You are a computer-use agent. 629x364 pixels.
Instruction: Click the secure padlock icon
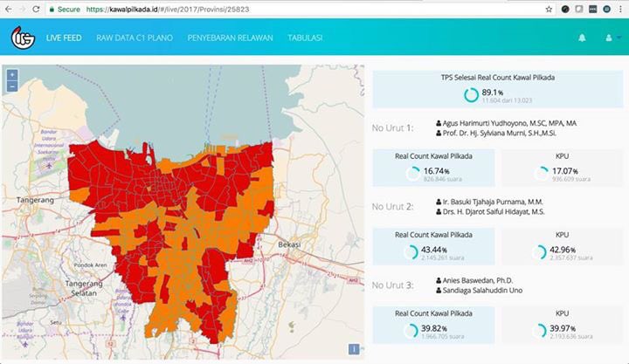click(52, 9)
